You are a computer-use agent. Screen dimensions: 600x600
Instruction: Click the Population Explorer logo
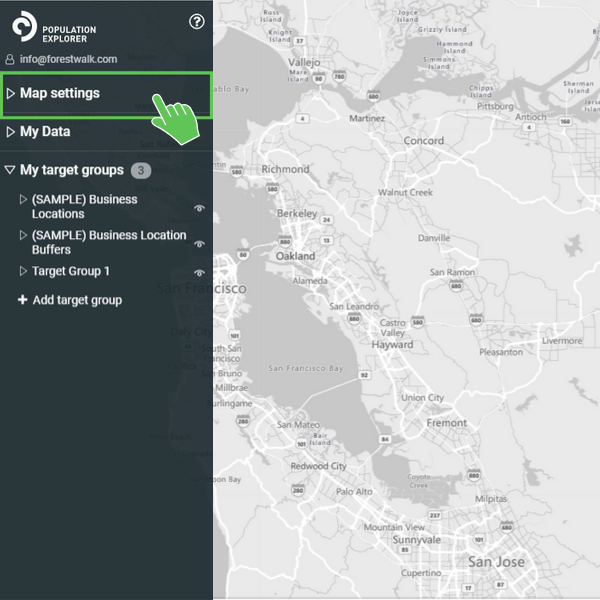point(54,27)
